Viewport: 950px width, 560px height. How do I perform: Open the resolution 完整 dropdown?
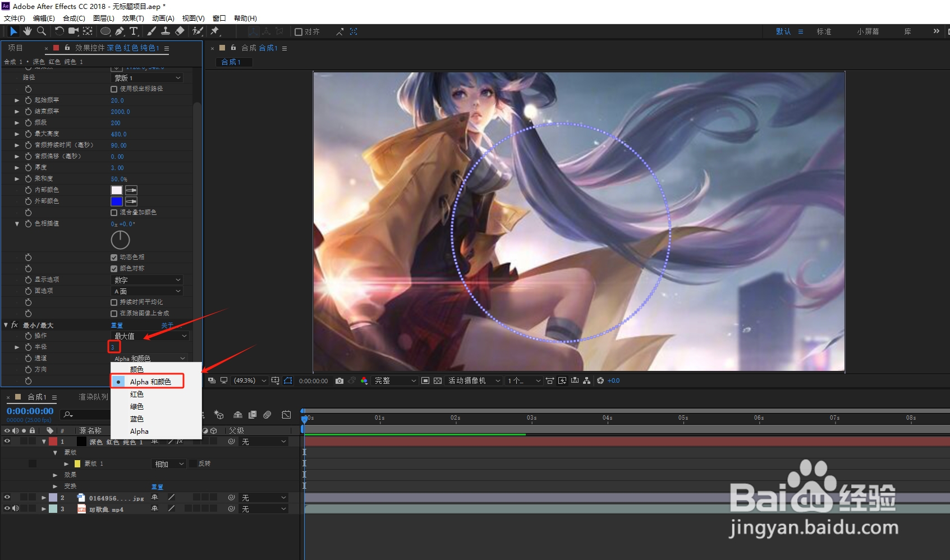pos(396,380)
